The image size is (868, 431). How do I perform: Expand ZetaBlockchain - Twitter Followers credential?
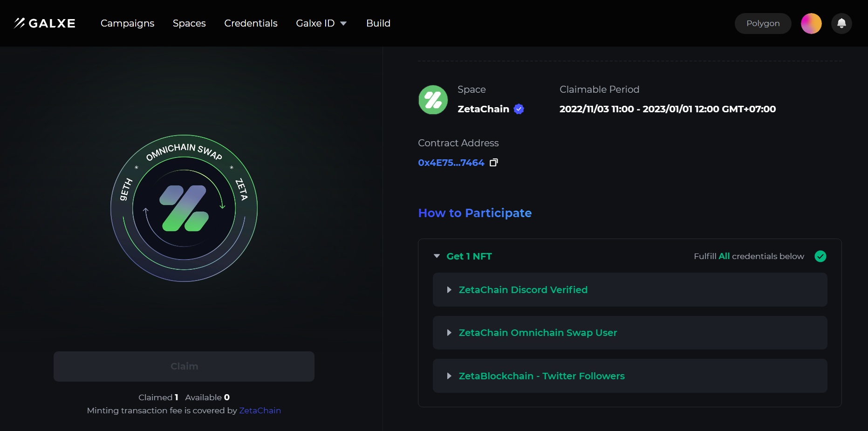[630, 376]
